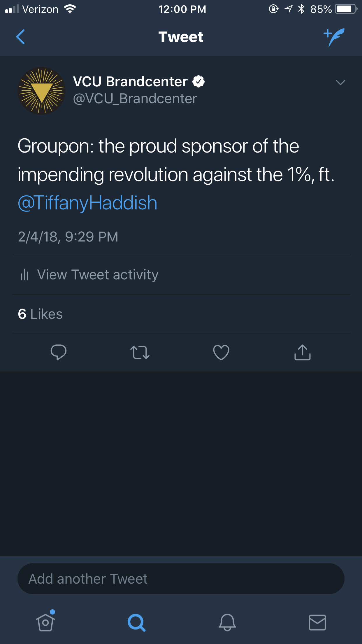Open the @TiffanyHaddish mention link

coord(87,203)
